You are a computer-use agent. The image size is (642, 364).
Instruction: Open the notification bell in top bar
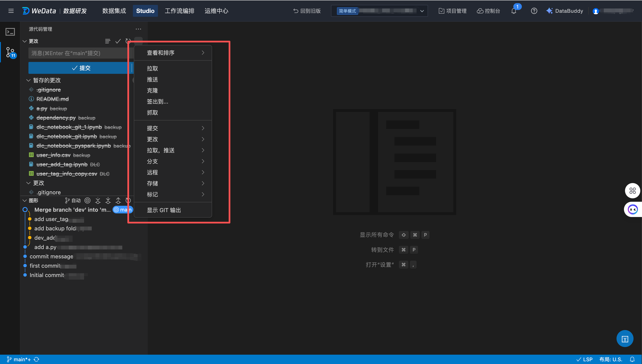(x=514, y=11)
